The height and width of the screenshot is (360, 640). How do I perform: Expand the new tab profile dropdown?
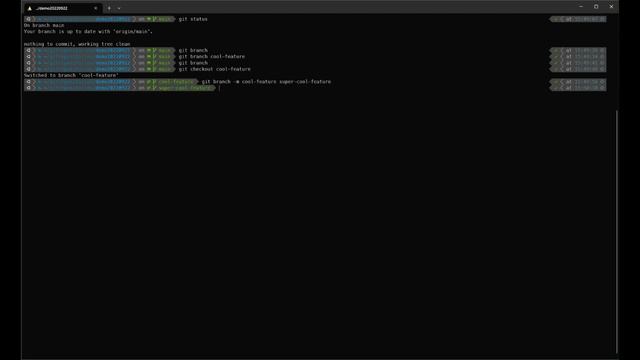point(119,8)
